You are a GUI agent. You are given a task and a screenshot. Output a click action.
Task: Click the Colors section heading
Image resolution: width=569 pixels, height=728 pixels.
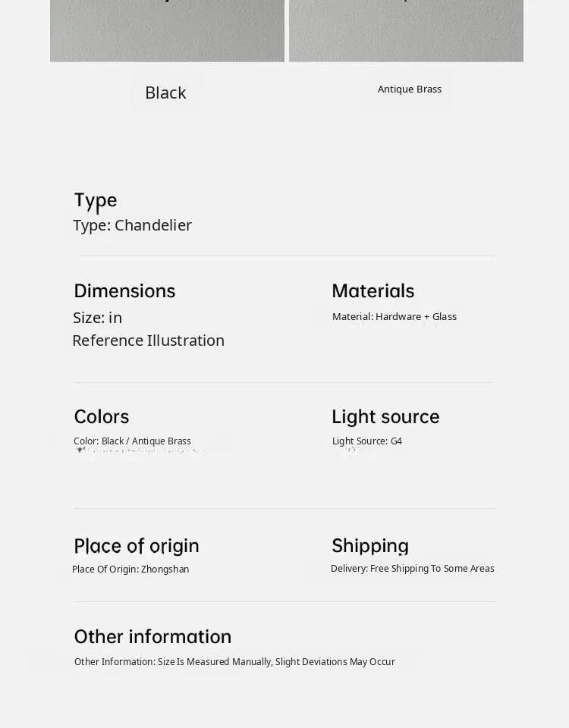pyautogui.click(x=102, y=417)
